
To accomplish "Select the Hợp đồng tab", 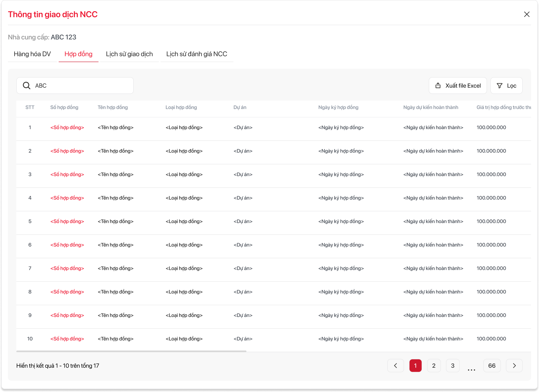I will 78,54.
